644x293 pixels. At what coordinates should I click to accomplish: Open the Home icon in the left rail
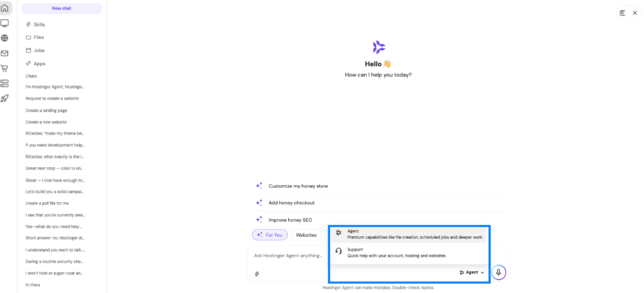[x=5, y=8]
